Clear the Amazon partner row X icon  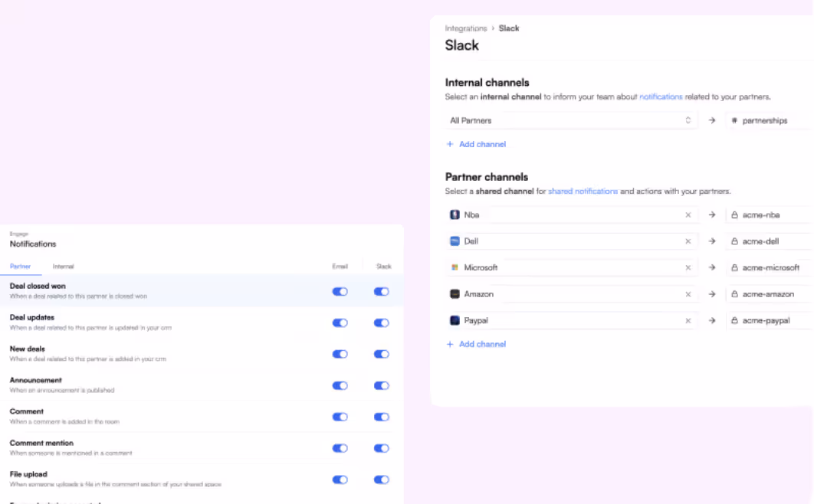click(688, 294)
